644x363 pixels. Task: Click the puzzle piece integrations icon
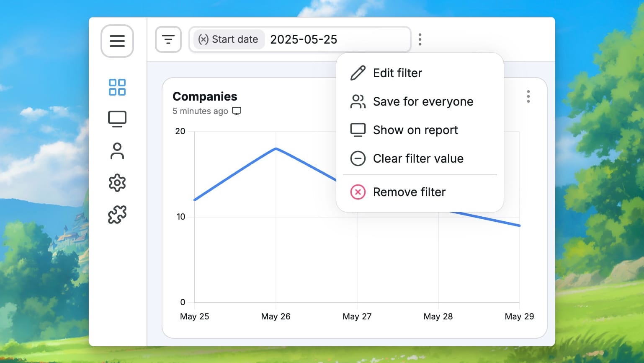coord(117,215)
